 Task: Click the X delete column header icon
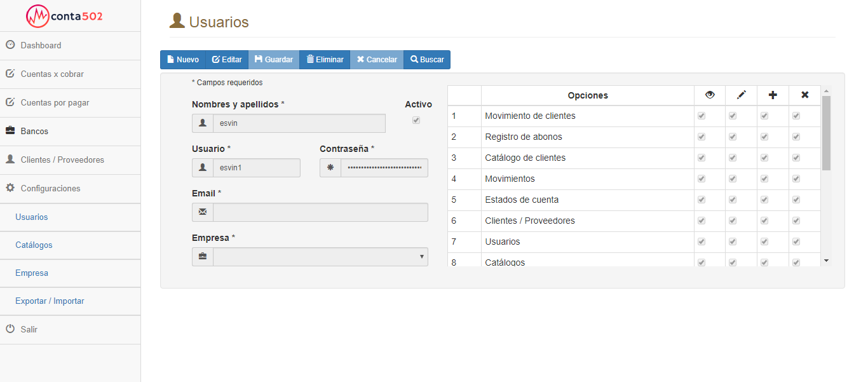pyautogui.click(x=804, y=95)
